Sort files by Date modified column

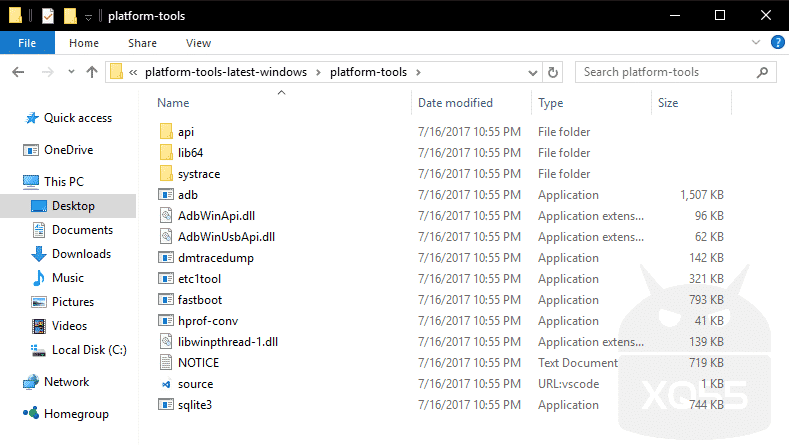pos(455,103)
